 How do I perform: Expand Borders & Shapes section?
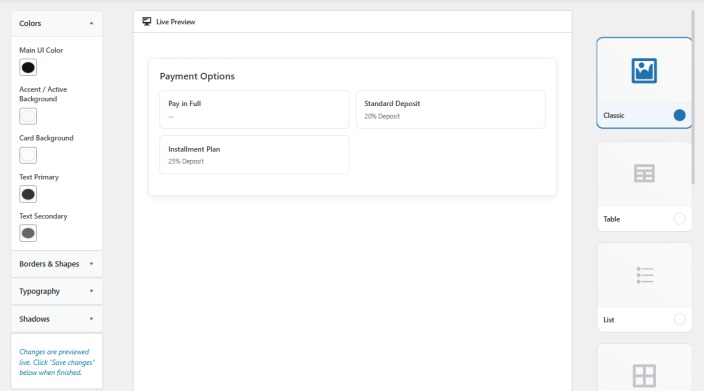click(57, 264)
